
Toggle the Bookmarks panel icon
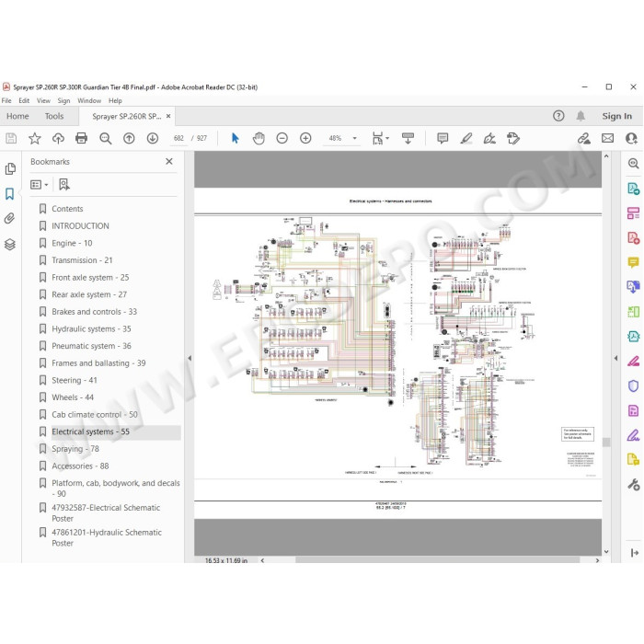pyautogui.click(x=10, y=194)
